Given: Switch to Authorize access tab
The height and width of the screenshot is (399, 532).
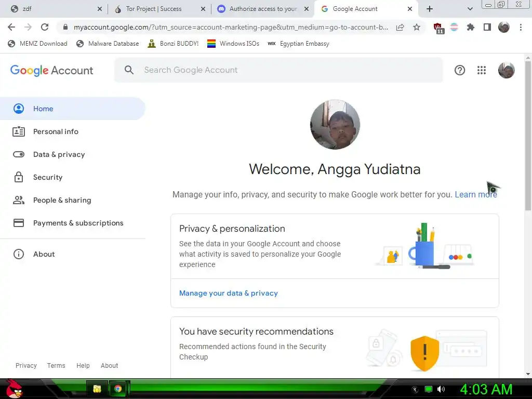Looking at the screenshot, I should [x=263, y=9].
